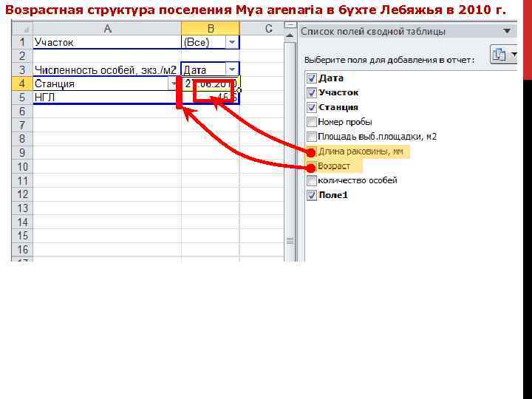Select row 6 header

pyautogui.click(x=22, y=112)
